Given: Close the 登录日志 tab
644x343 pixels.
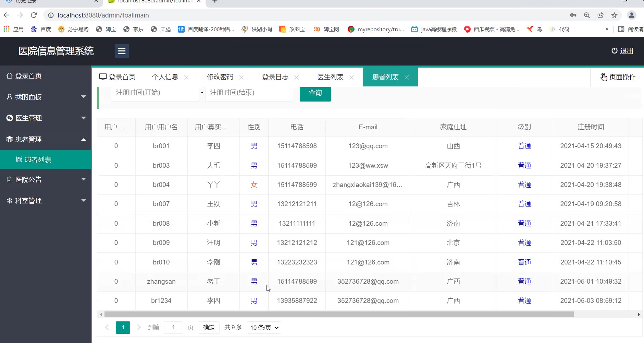Looking at the screenshot, I should click(296, 78).
